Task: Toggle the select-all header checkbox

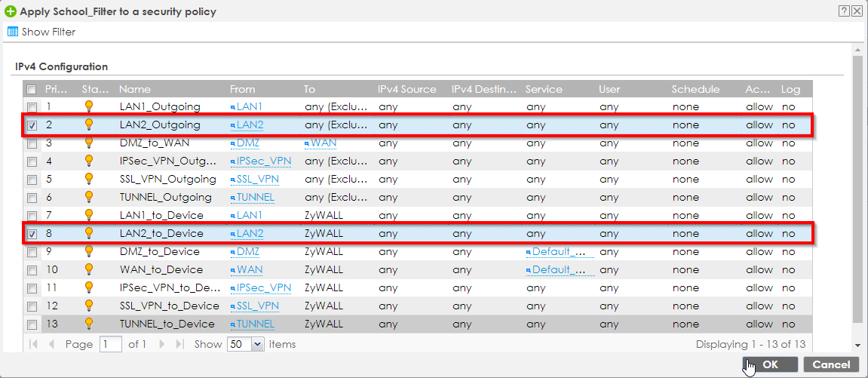Action: coord(32,90)
